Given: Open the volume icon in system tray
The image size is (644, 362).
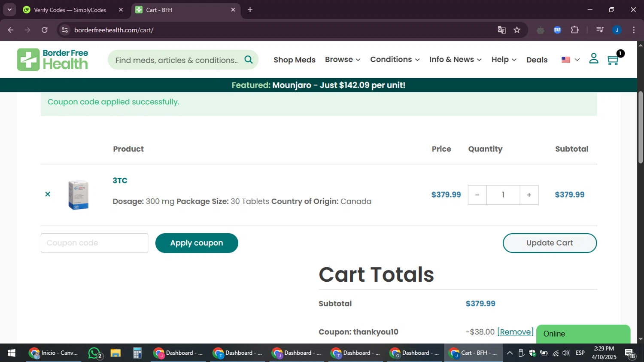Looking at the screenshot, I should coord(566,353).
